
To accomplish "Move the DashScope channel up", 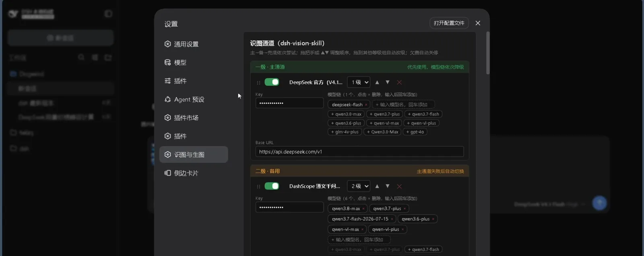I will tap(377, 186).
